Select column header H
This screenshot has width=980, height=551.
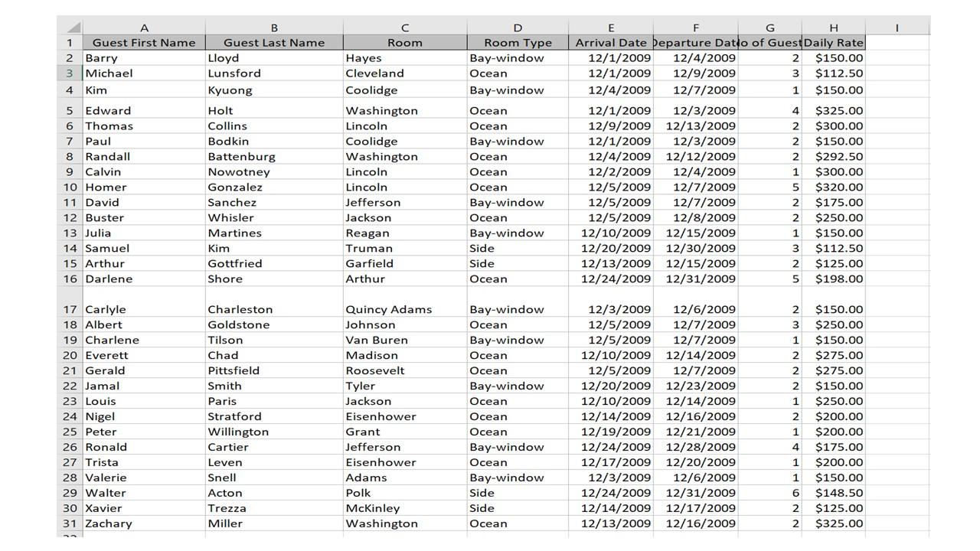[833, 27]
